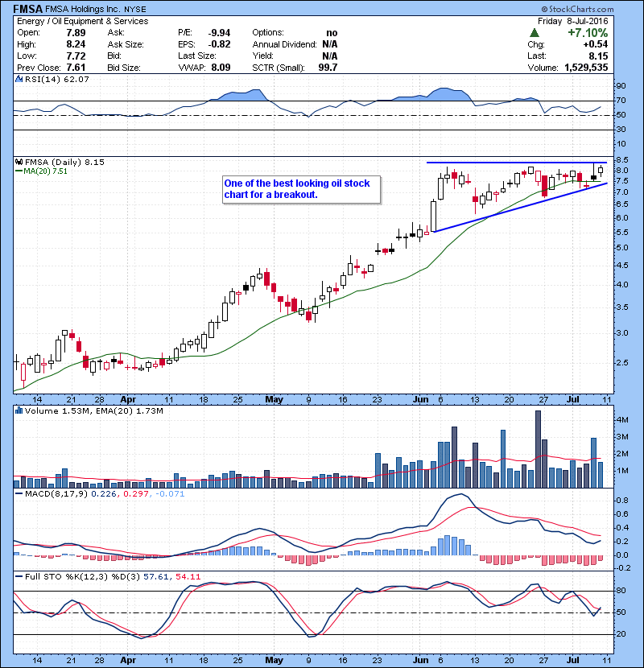This screenshot has width=644, height=668.
Task: Click the red %D value 54.11
Action: tap(188, 577)
